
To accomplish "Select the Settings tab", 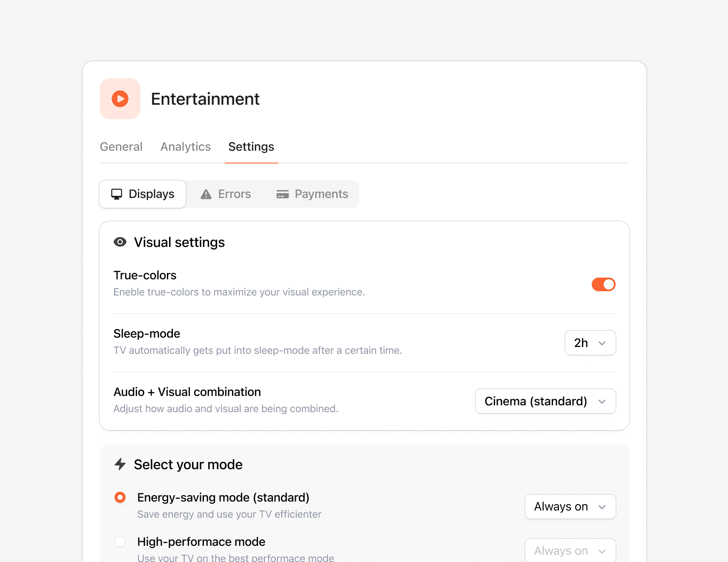I will [x=251, y=147].
